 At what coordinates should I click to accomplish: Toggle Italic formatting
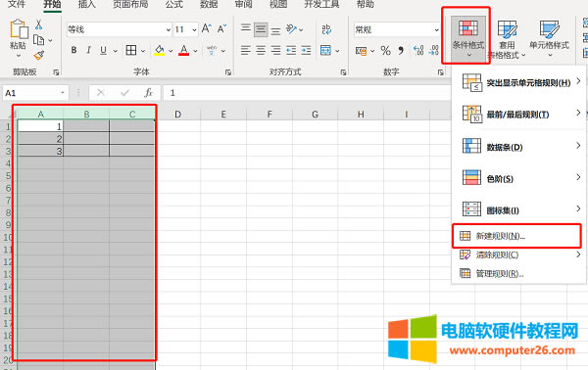pyautogui.click(x=88, y=50)
